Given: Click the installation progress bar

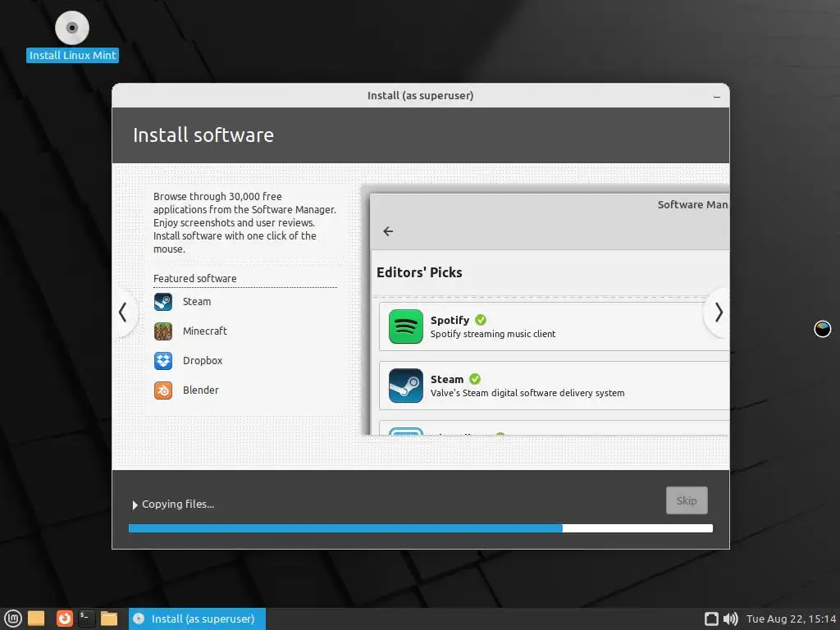Looking at the screenshot, I should [x=421, y=528].
